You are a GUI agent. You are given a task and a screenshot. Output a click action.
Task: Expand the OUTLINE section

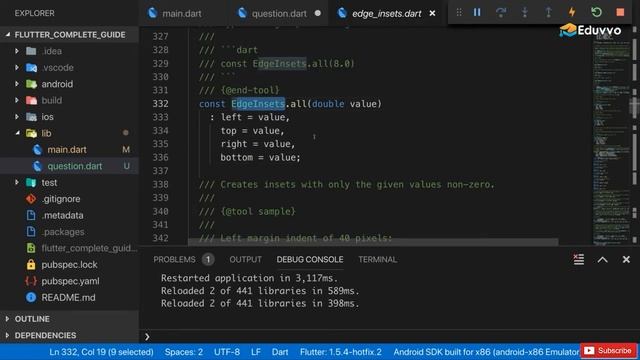pos(32,319)
